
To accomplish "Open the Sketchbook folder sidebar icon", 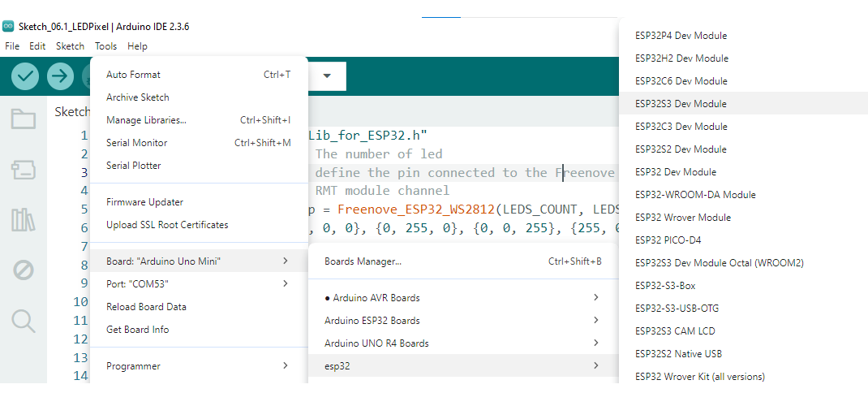I will [24, 119].
